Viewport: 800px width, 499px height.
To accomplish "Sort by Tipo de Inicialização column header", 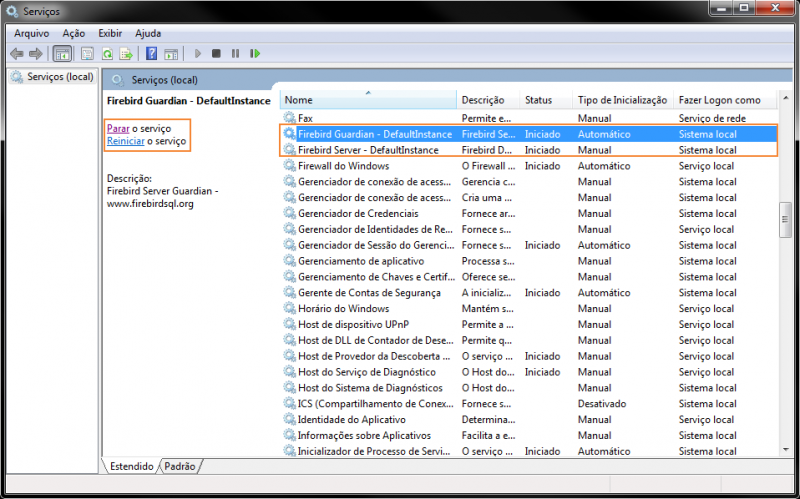I will 622,100.
